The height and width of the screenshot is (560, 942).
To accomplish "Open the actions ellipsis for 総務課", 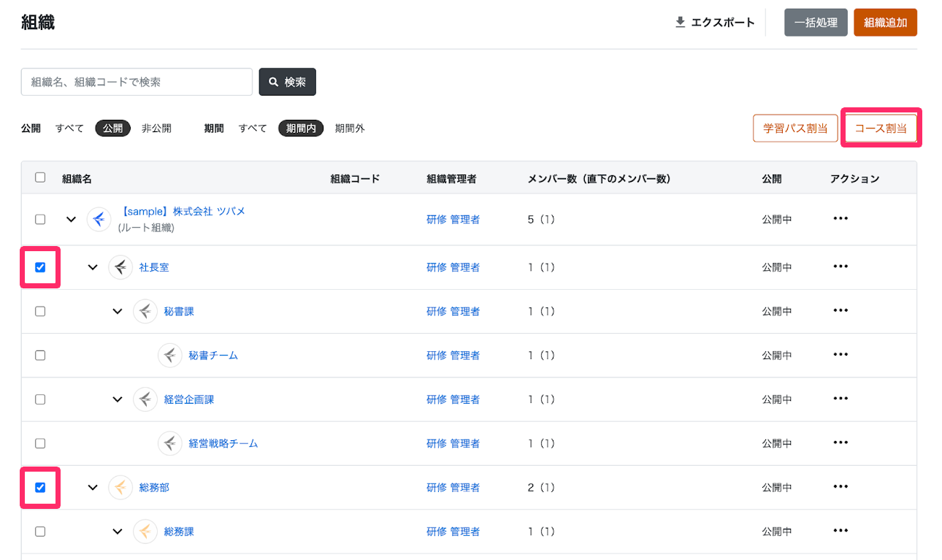I will tap(840, 531).
